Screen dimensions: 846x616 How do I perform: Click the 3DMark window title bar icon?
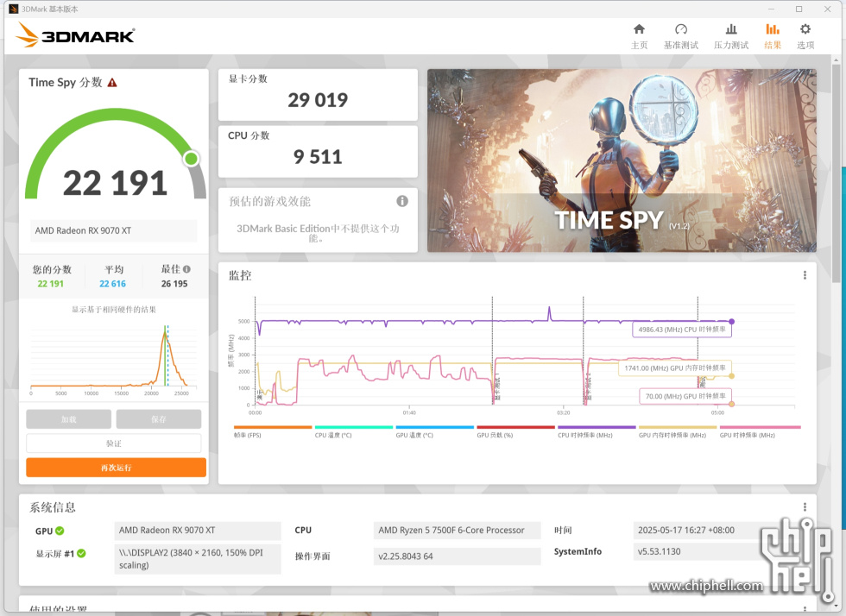(x=14, y=9)
